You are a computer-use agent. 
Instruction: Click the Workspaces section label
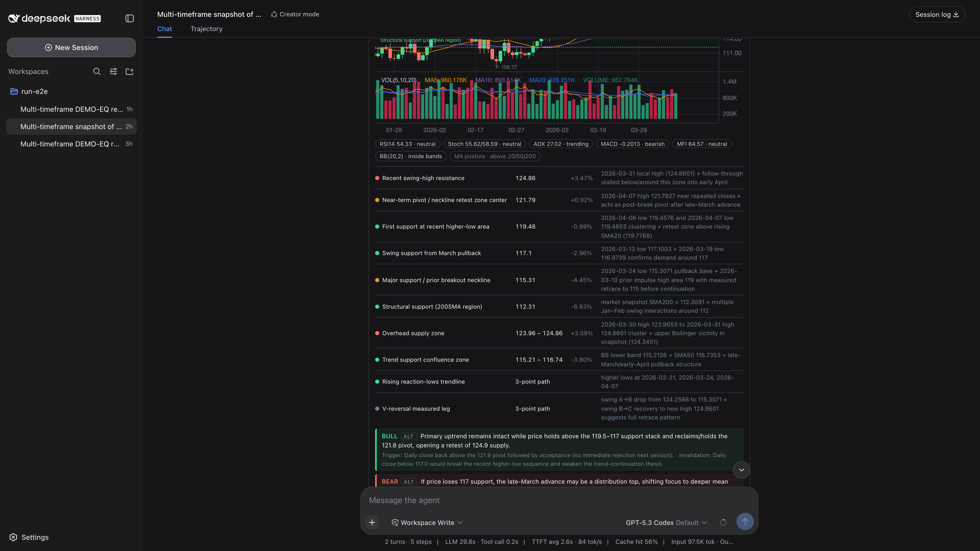coord(29,71)
